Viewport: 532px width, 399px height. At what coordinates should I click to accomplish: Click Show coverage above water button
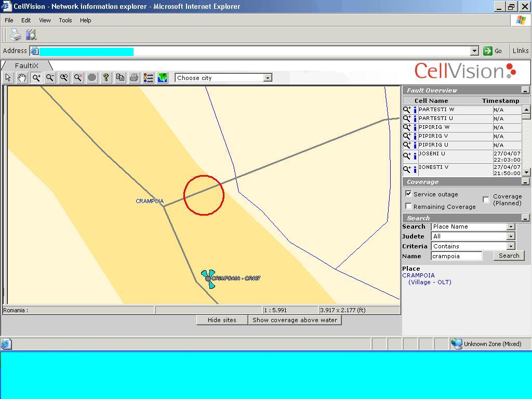(295, 320)
